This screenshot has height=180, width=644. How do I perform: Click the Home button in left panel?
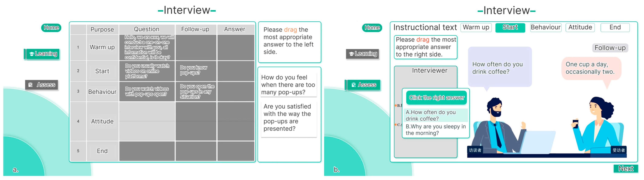point(51,27)
